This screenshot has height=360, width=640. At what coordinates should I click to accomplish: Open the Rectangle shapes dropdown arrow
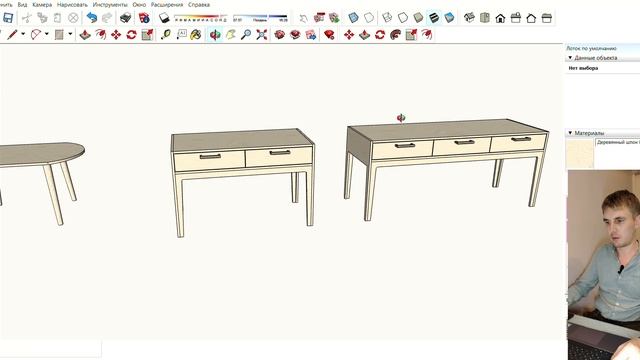tap(70, 34)
